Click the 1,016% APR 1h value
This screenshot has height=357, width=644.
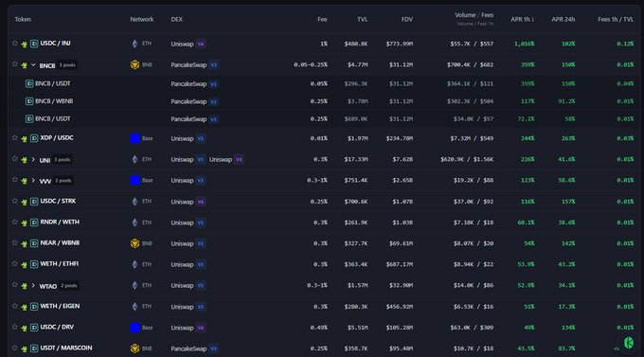point(524,44)
